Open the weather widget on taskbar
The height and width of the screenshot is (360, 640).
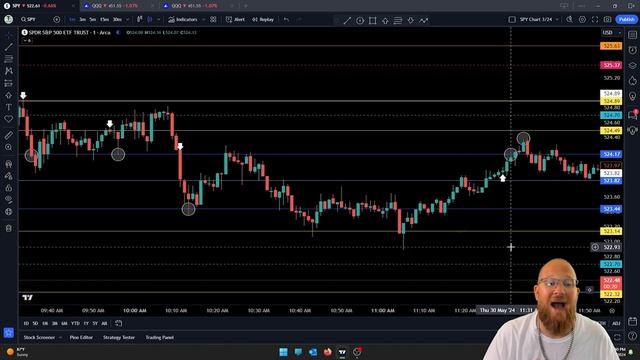click(18, 352)
